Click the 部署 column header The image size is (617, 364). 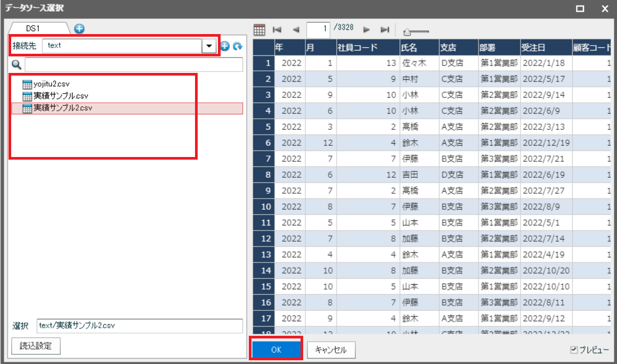[x=499, y=47]
